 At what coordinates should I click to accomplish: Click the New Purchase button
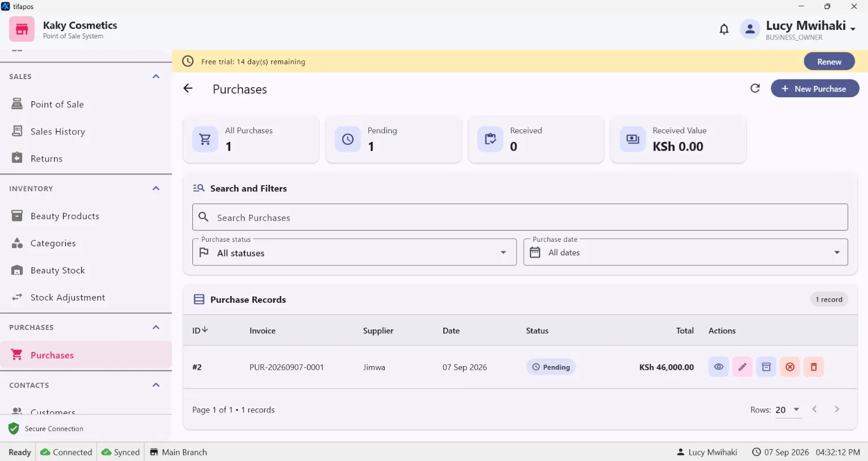pyautogui.click(x=815, y=89)
